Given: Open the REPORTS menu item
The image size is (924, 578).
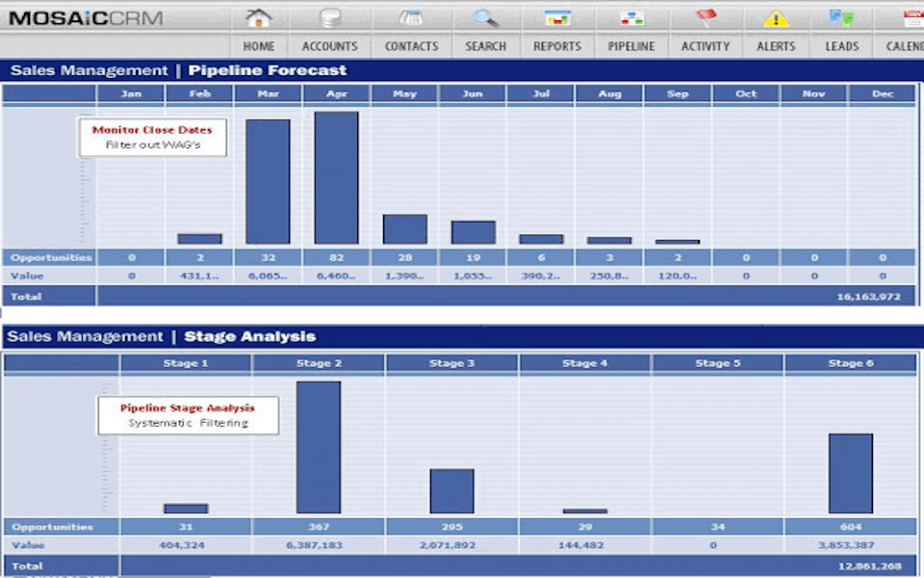Looking at the screenshot, I should 557,46.
